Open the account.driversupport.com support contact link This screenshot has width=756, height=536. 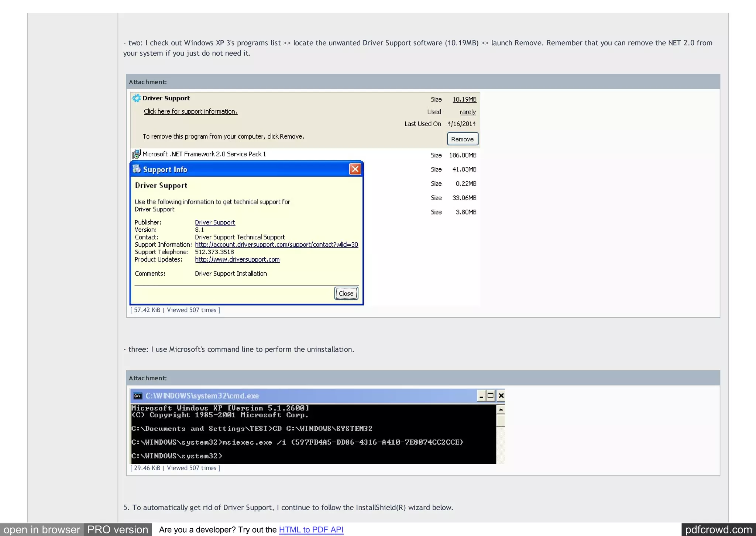click(x=276, y=245)
